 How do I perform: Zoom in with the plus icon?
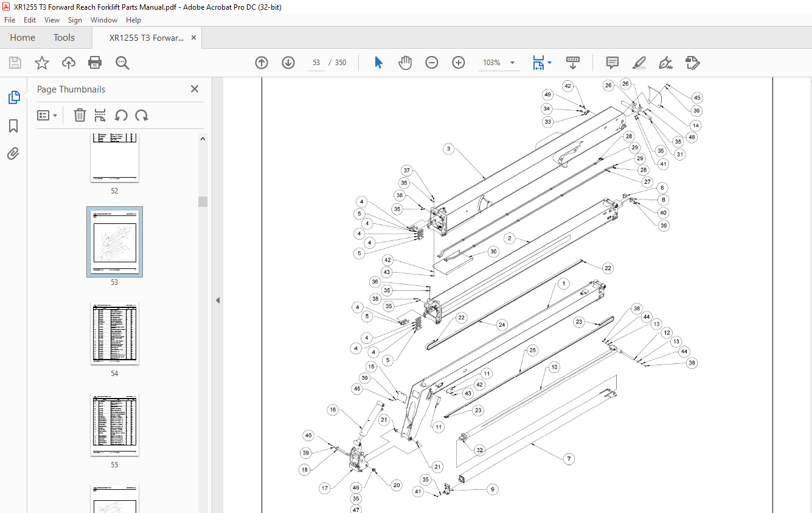pyautogui.click(x=459, y=63)
